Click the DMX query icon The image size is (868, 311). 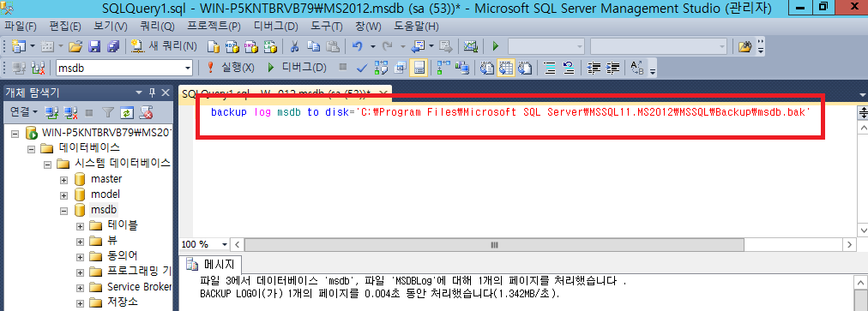250,46
